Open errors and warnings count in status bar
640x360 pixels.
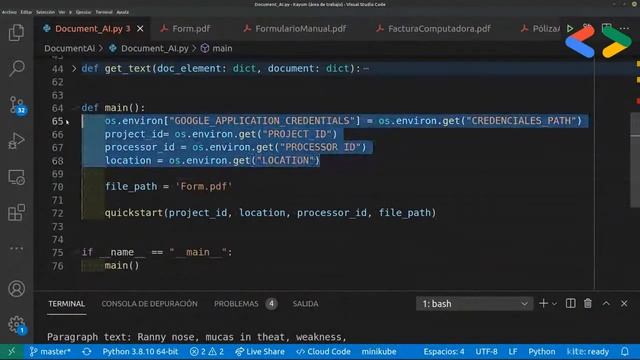[x=207, y=351]
